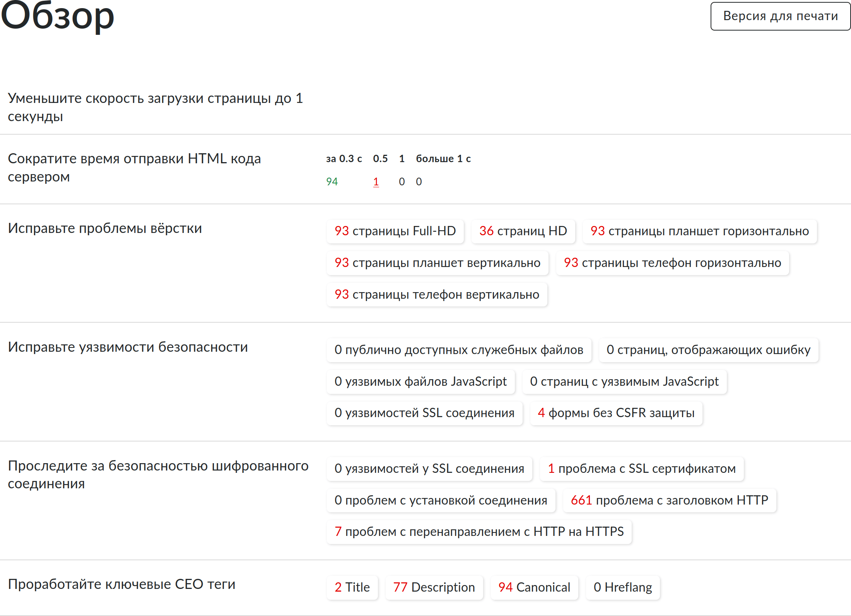Open "93 страницы Full-HD" layout issues
Viewport: 851px width, 616px height.
[x=395, y=231]
